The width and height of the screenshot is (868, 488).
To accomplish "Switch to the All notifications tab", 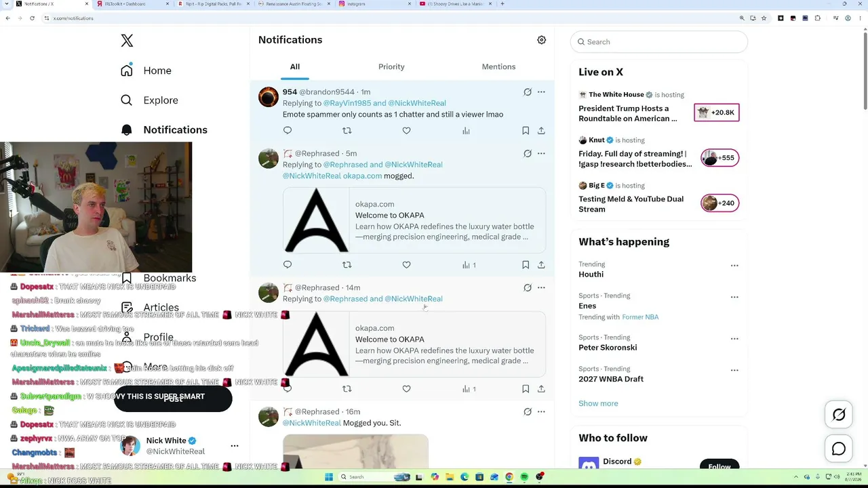I will coord(295,66).
